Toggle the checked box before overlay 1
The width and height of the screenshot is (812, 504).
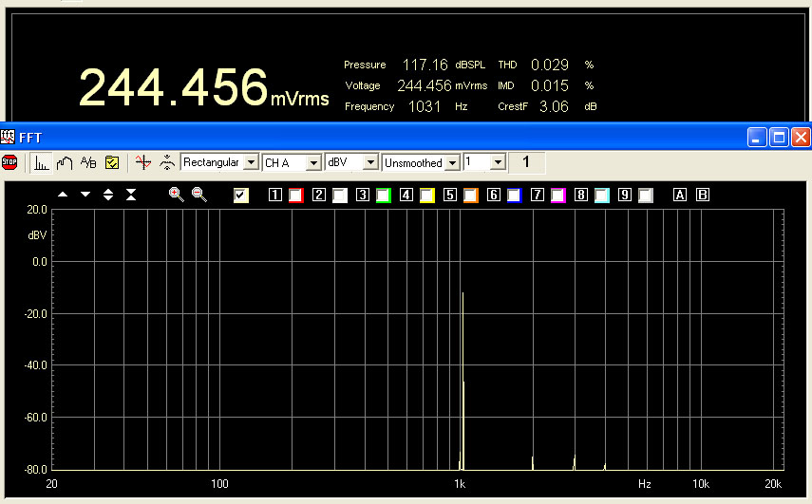[x=241, y=195]
